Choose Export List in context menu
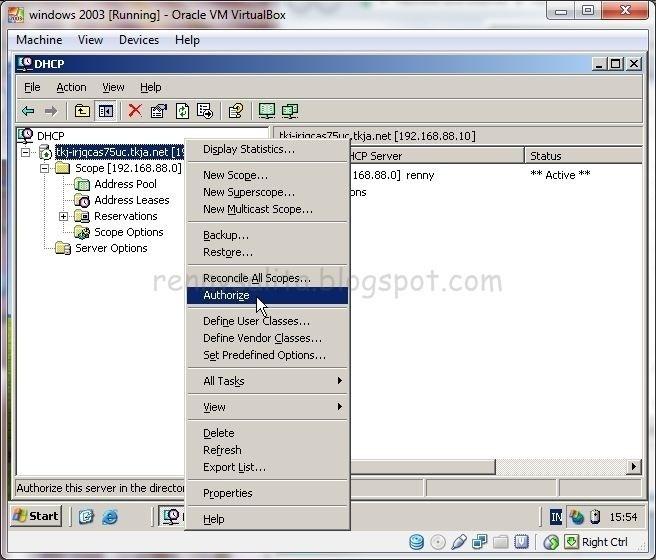This screenshot has width=656, height=560. coord(267,467)
